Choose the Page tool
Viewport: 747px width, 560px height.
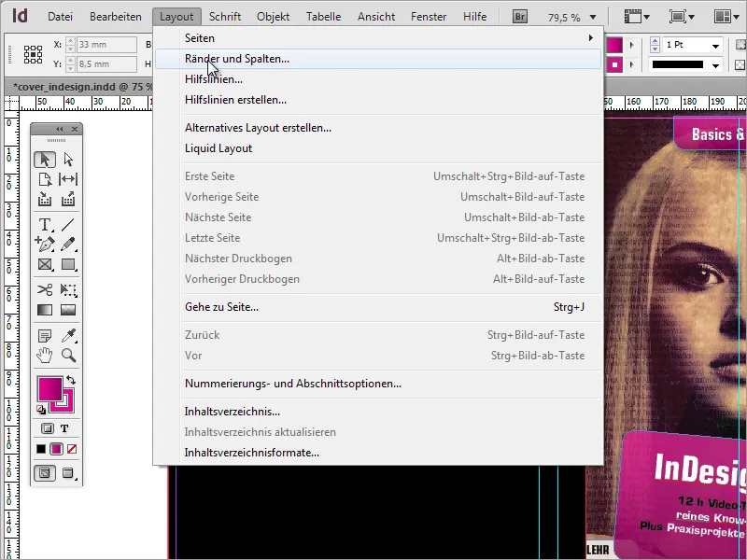tap(45, 179)
